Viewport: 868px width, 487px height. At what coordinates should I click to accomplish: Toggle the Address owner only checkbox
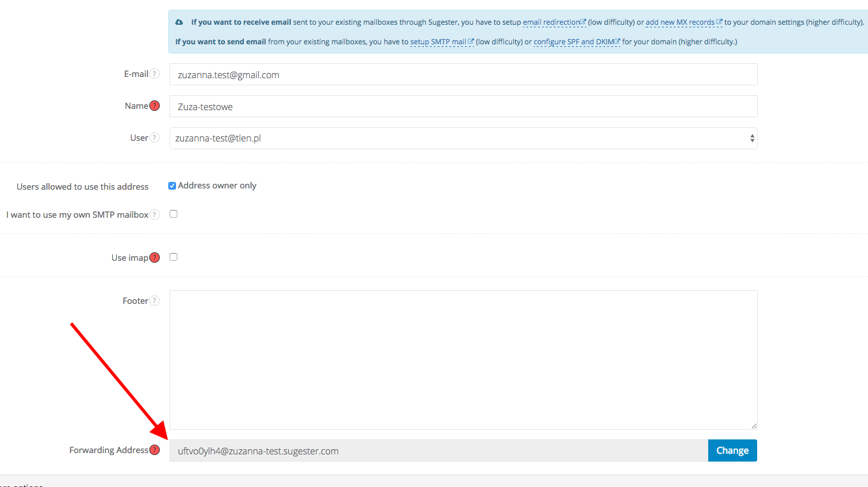tap(172, 186)
